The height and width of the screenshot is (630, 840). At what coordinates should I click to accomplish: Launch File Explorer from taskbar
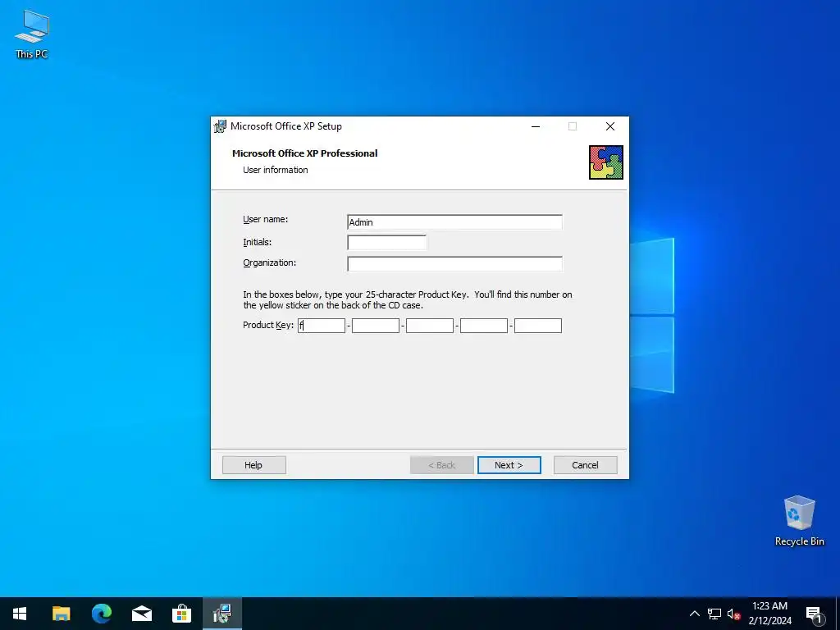pos(61,614)
